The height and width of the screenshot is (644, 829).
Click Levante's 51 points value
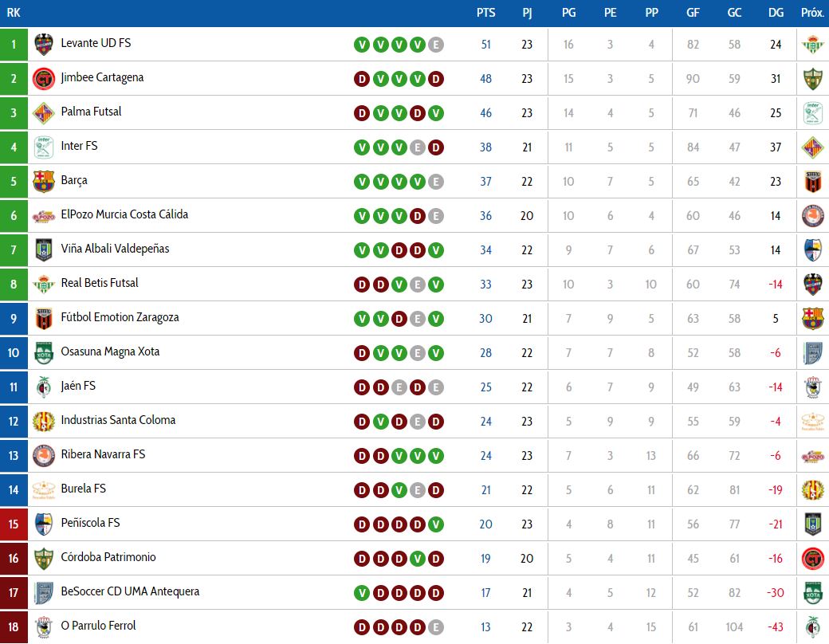point(486,45)
